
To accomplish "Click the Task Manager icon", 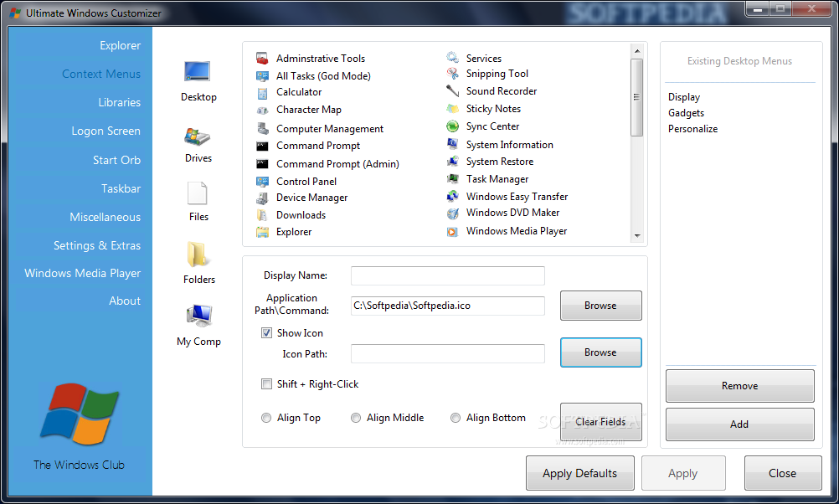I will point(453,178).
